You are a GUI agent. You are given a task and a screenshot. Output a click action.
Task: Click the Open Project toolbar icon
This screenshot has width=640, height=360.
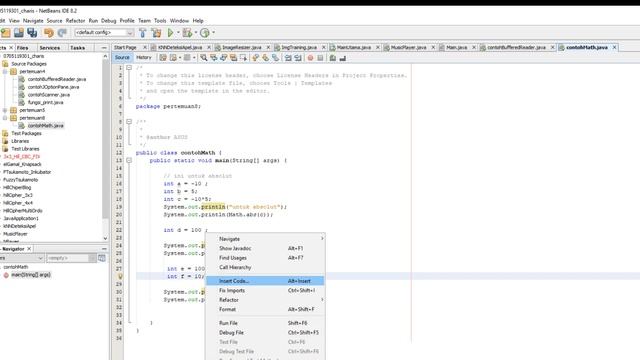[x=19, y=33]
